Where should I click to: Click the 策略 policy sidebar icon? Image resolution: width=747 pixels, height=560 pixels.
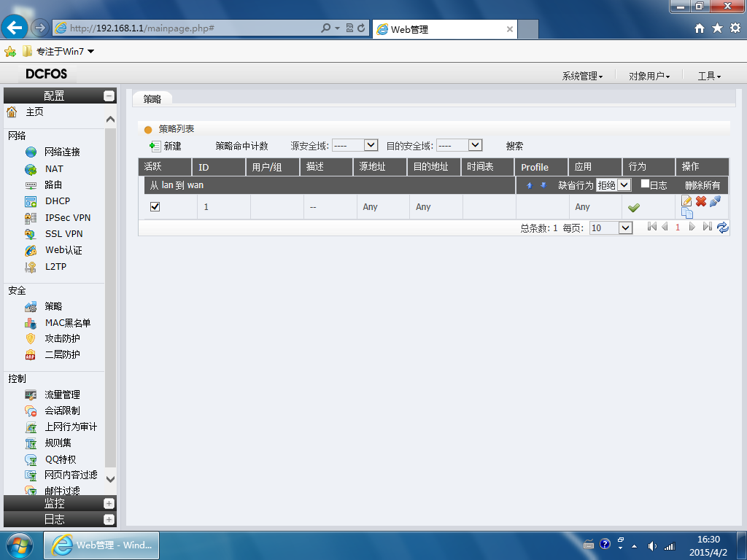point(31,307)
